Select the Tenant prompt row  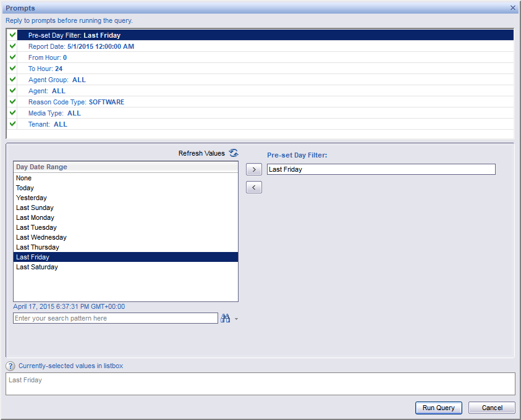[48, 124]
